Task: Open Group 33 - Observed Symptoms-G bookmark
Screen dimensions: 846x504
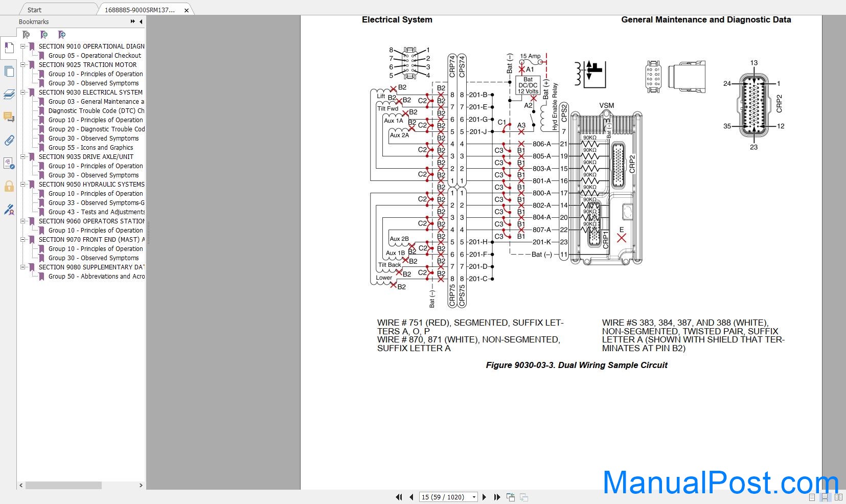Action: (x=96, y=202)
